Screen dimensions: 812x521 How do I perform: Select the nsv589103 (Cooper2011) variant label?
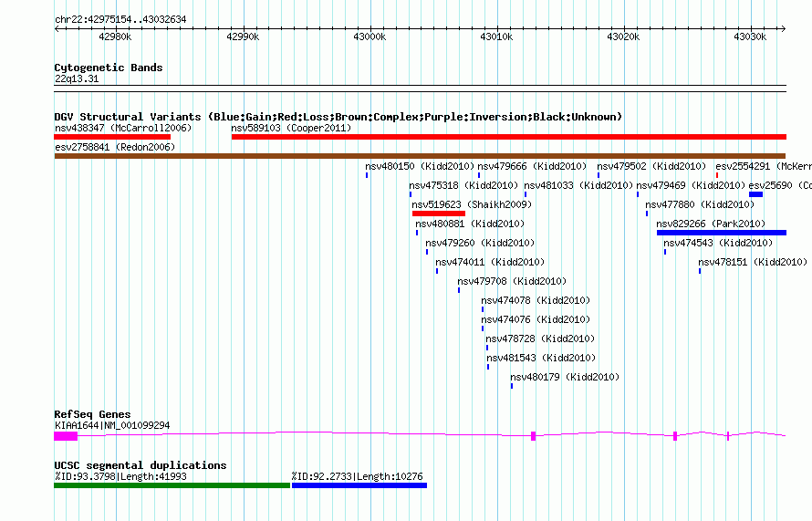[291, 128]
